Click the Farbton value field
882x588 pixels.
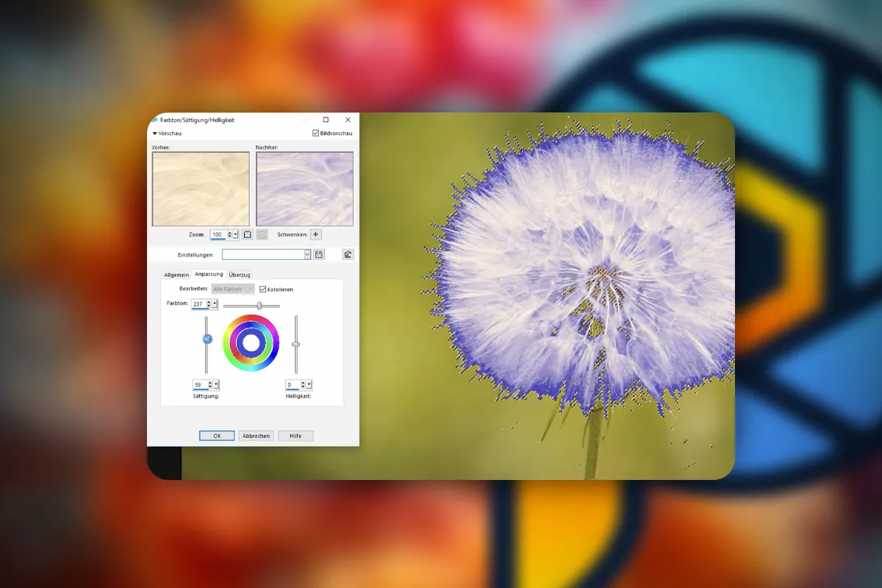click(198, 304)
